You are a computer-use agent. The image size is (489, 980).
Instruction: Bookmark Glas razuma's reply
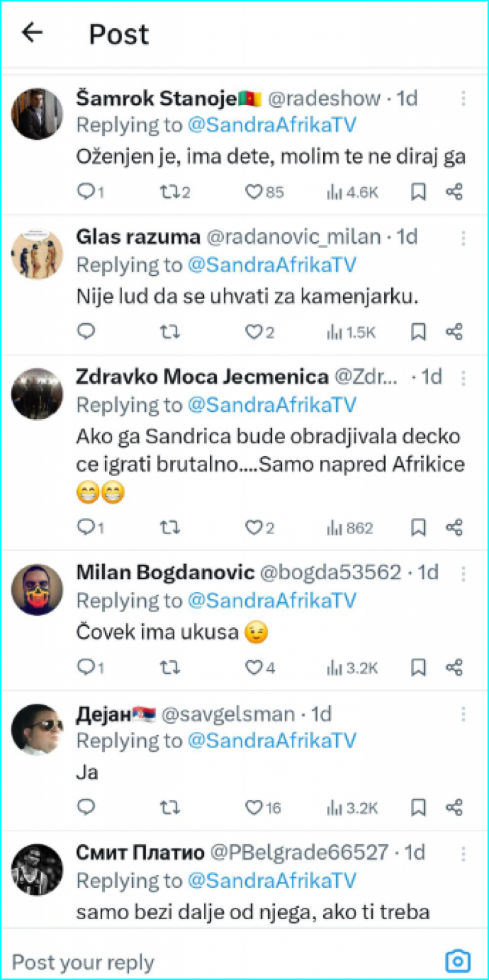click(x=418, y=331)
